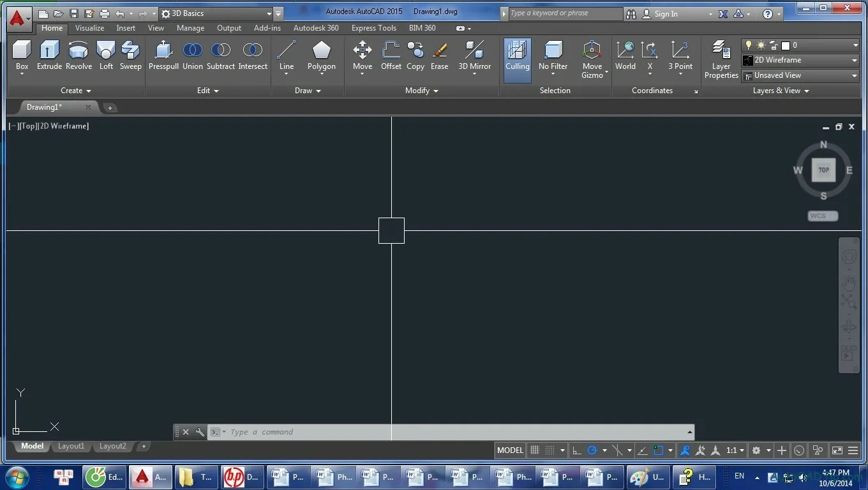Toggle drawing grid display in status bar

click(x=535, y=450)
